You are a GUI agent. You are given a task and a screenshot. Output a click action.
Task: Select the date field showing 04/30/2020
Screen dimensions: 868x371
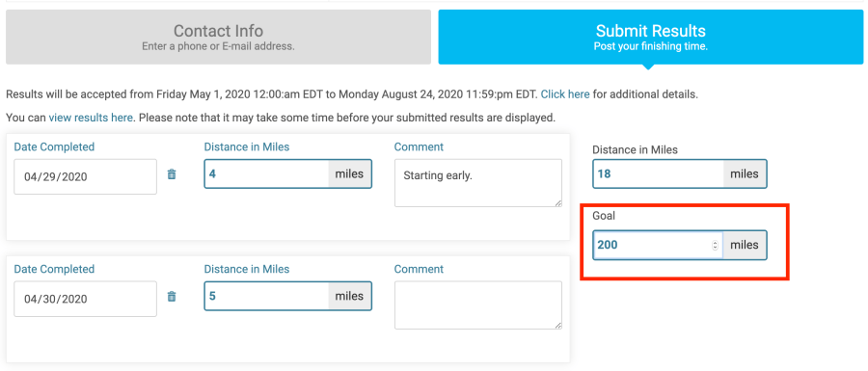[x=85, y=299]
